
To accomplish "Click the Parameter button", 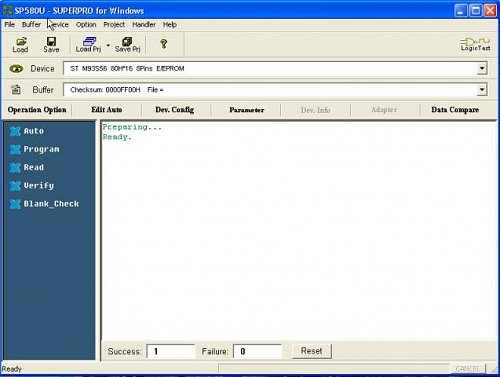I will click(x=247, y=110).
